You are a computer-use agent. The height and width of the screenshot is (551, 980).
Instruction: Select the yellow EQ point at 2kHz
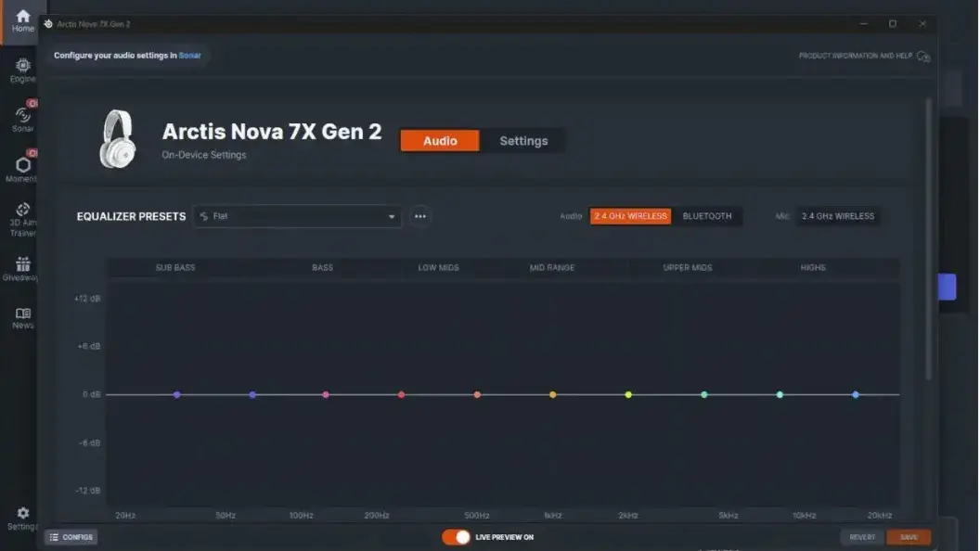pos(628,395)
